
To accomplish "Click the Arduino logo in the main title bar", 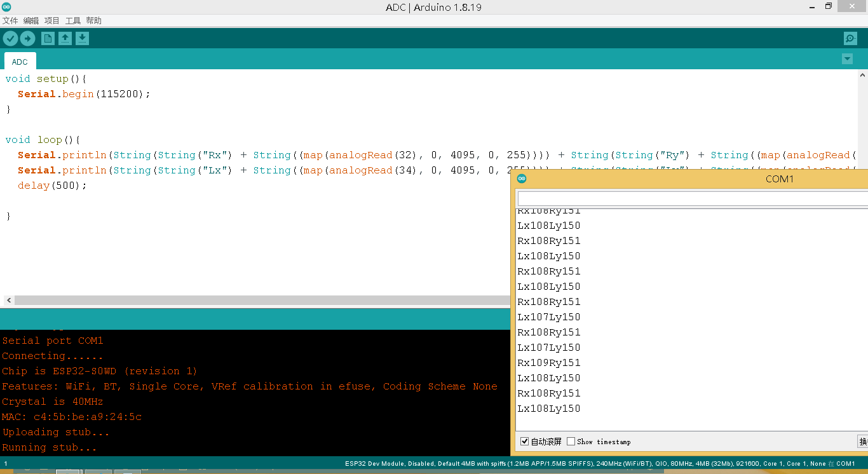I will (6, 7).
